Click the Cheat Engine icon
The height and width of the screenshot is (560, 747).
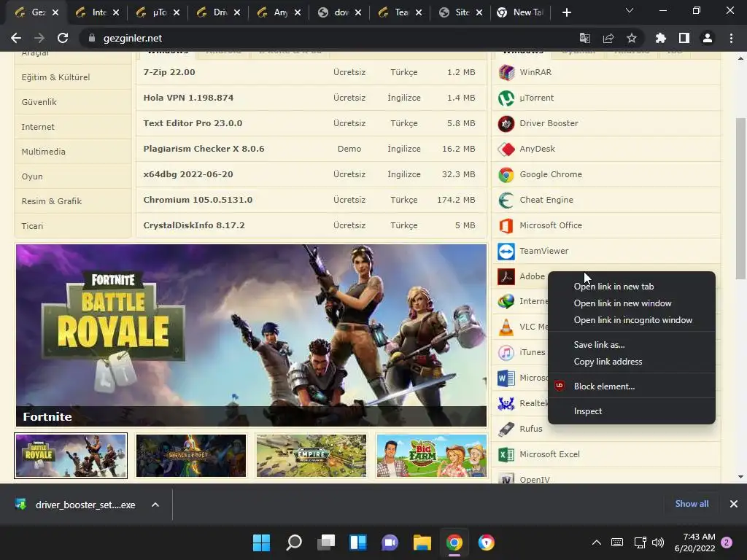(506, 200)
